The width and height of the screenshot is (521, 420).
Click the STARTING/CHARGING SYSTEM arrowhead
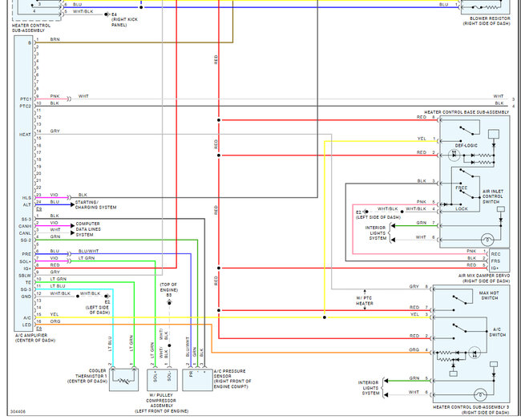tap(72, 204)
